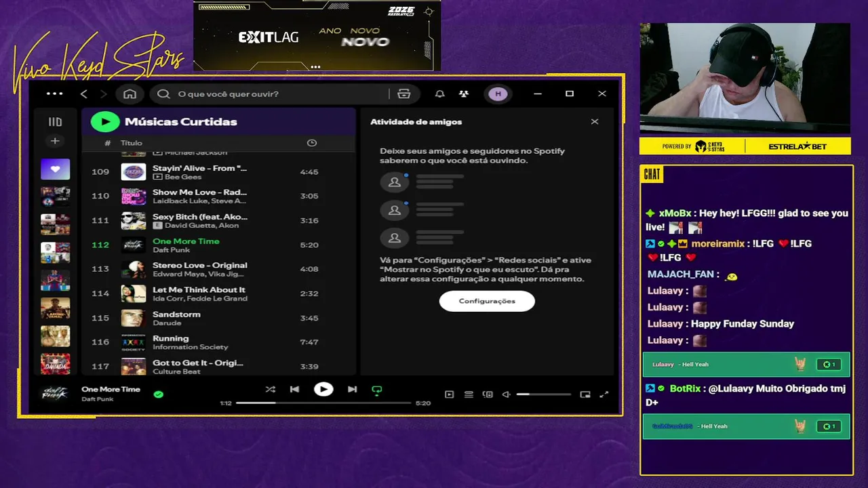Click xMoBx username in chat

[675, 213]
